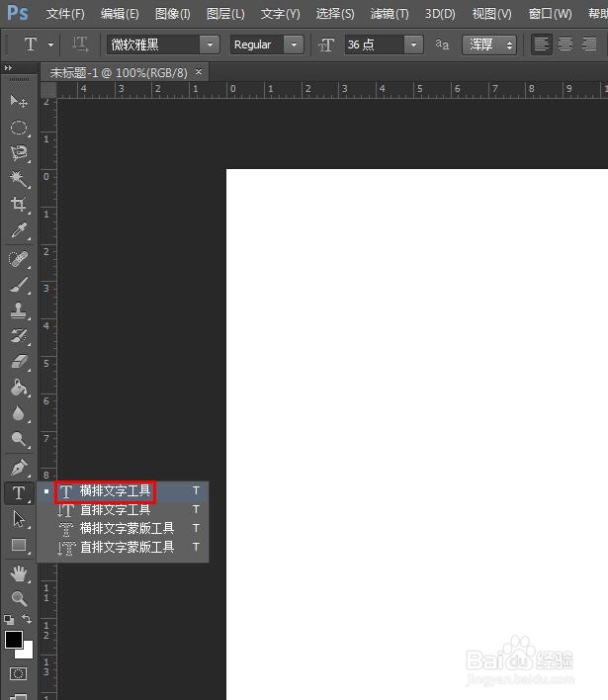The width and height of the screenshot is (608, 700).
Task: Open the 文件(F) menu
Action: pos(65,14)
